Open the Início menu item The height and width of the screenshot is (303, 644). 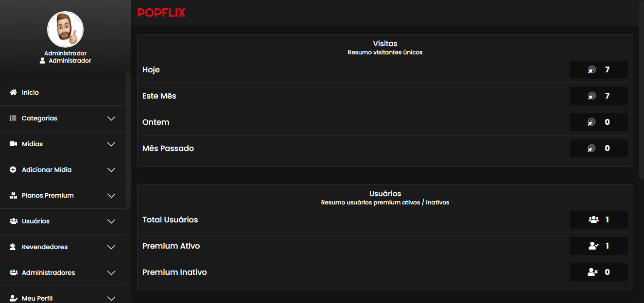click(x=31, y=92)
